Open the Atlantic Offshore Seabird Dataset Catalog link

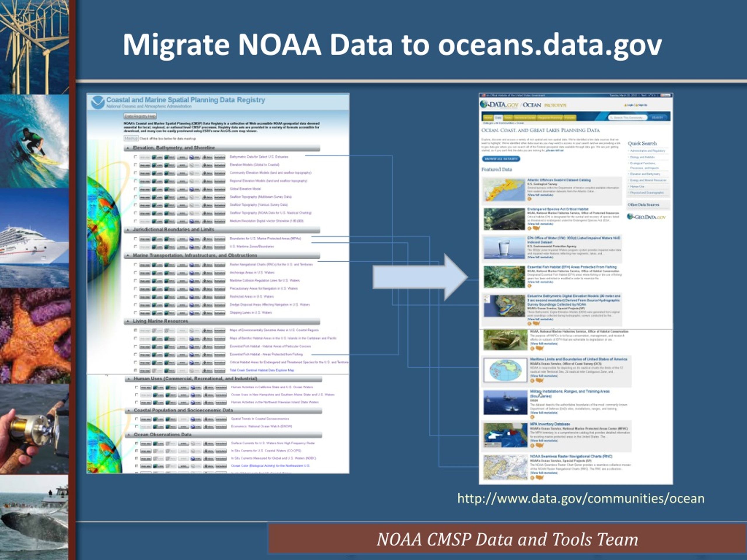tap(559, 180)
